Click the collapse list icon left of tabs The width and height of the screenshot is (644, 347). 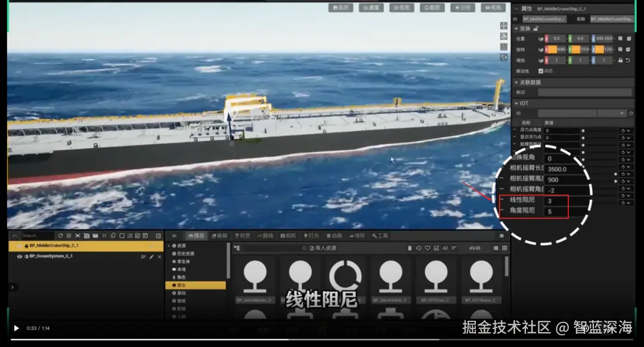tap(174, 236)
